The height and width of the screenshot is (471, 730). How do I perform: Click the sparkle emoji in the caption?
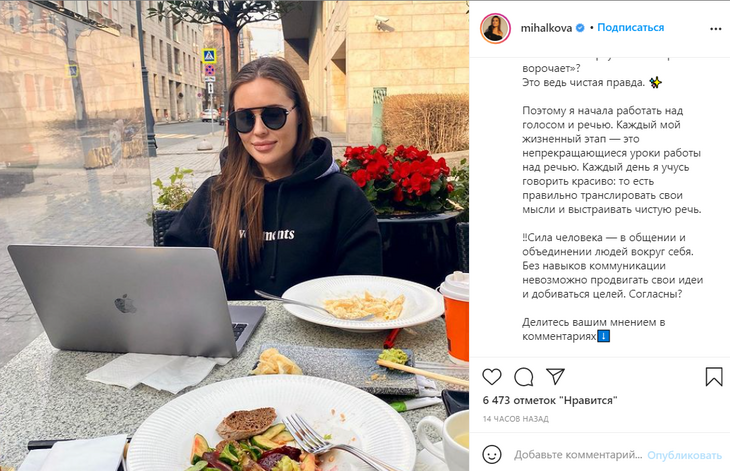(656, 83)
